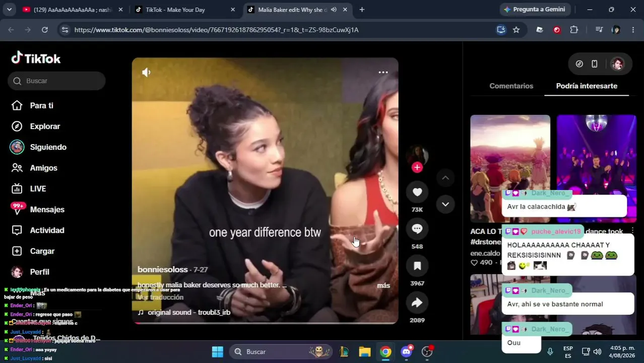The image size is (644, 363).
Task: Open the Actividad notifications
Action: coord(38,230)
